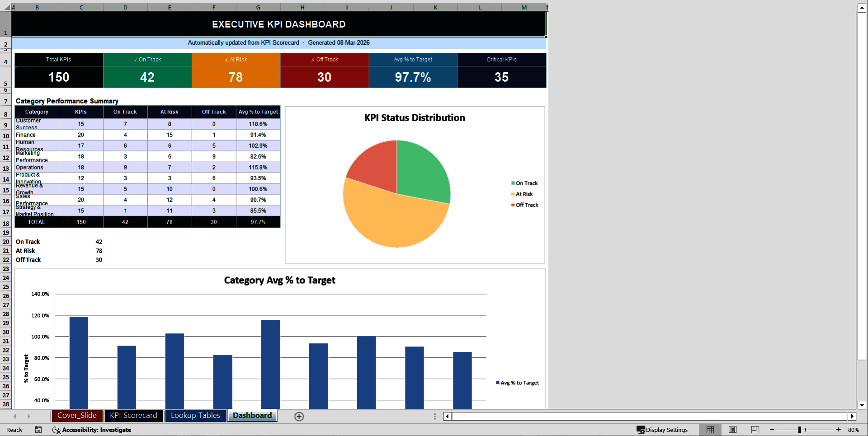Click the previous sheet navigation arrow

pyautogui.click(x=14, y=416)
